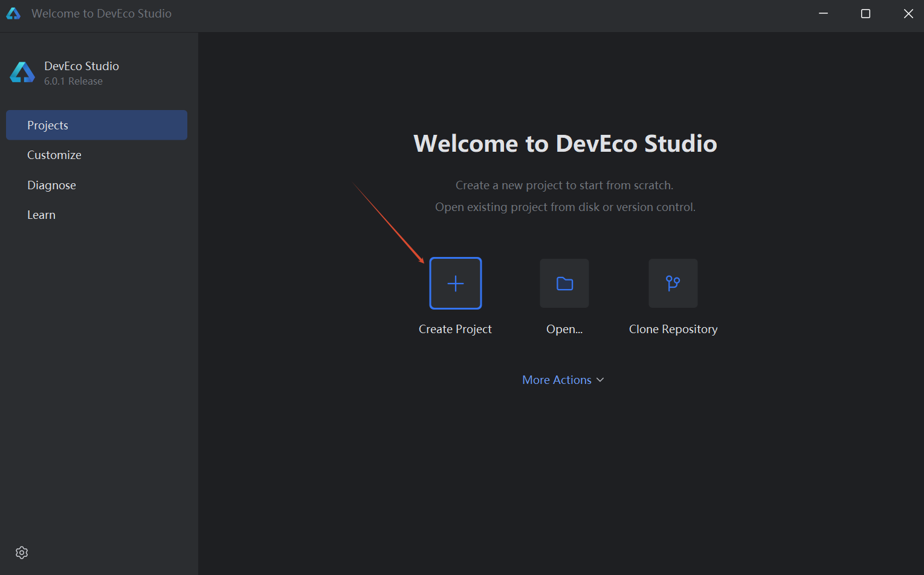Click the DevEco logo in title bar

click(x=13, y=13)
